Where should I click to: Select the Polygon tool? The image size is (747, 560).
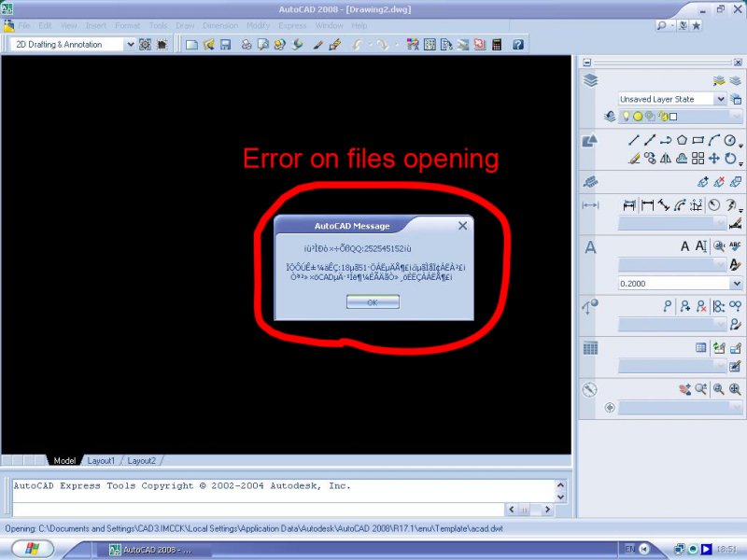[x=682, y=140]
